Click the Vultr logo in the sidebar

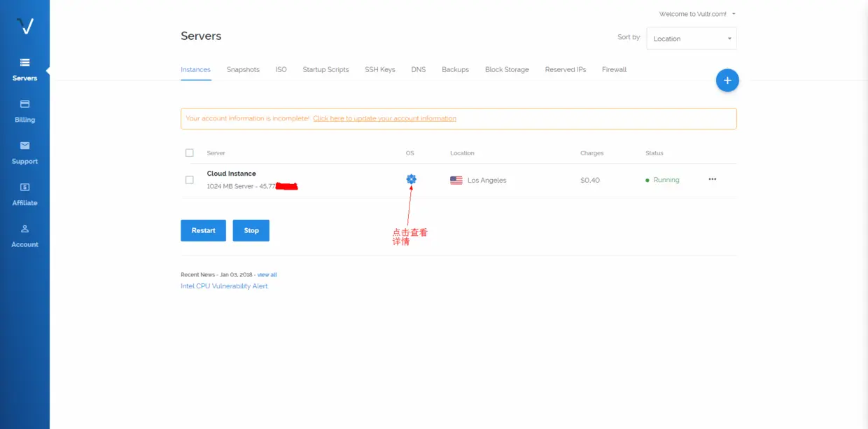(25, 26)
